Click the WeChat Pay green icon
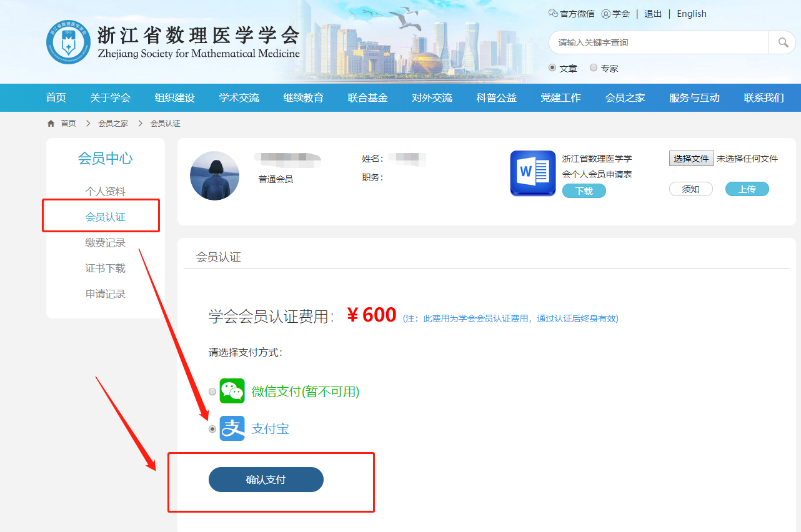The width and height of the screenshot is (801, 532). point(232,391)
